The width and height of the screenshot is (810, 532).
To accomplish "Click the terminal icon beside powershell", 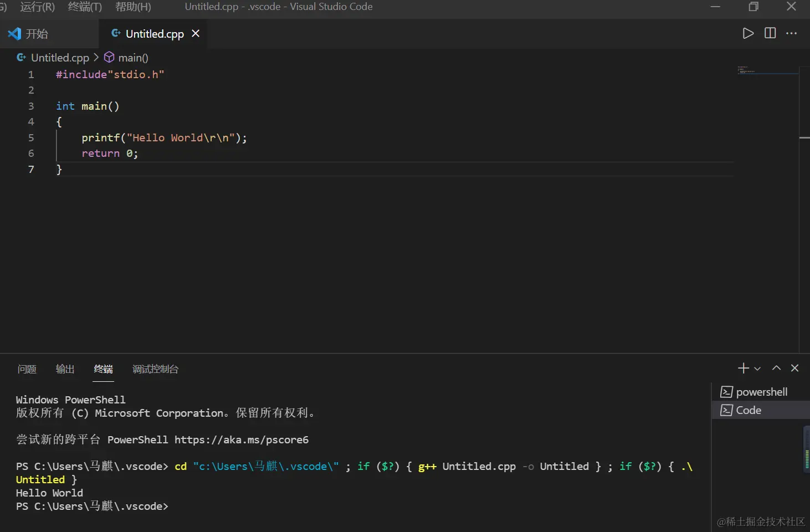I will tap(726, 392).
